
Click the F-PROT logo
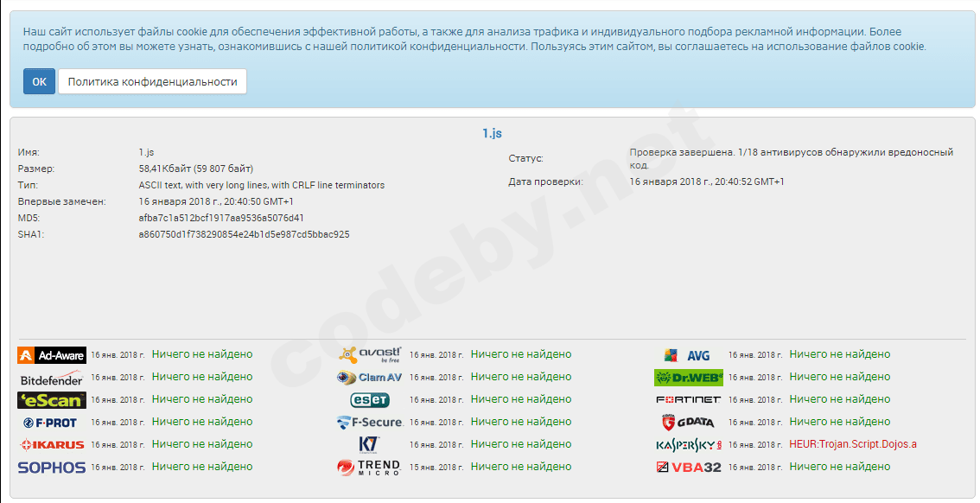50,423
